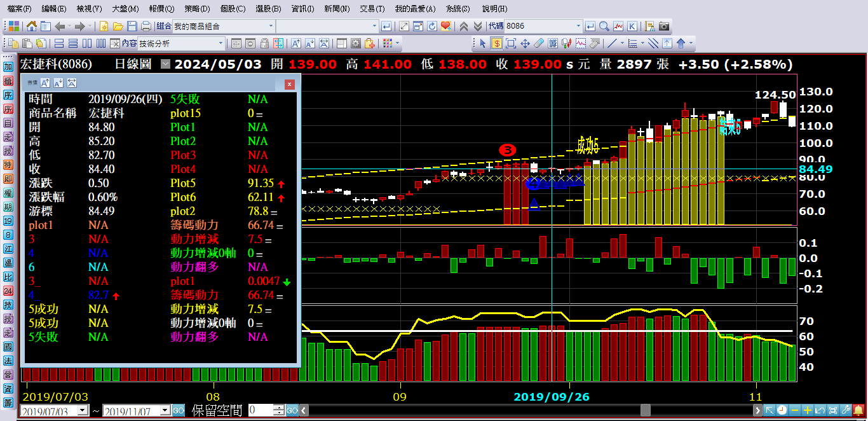Image resolution: width=868 pixels, height=421 pixels.
Task: Click the horizontal chart scrollbar thumb
Action: click(645, 410)
